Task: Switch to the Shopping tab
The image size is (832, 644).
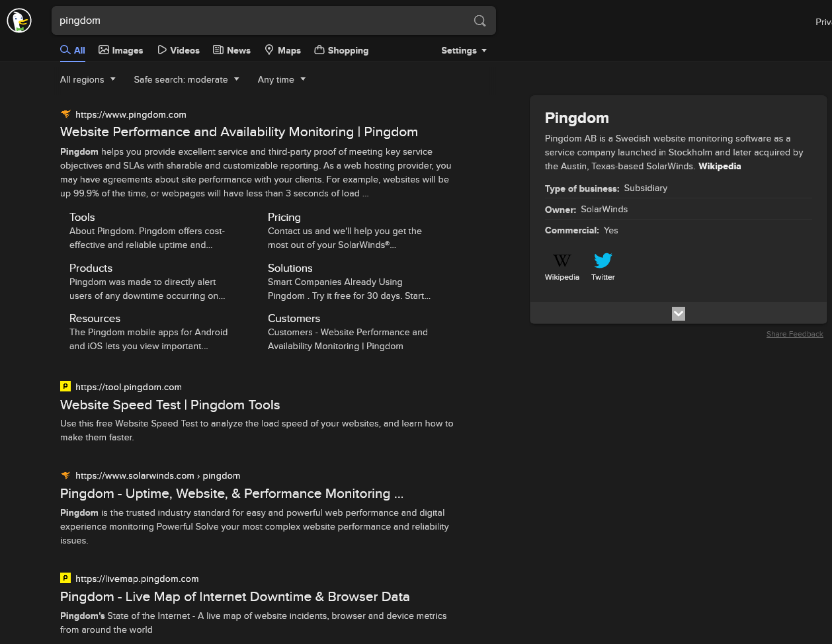Action: tap(341, 50)
